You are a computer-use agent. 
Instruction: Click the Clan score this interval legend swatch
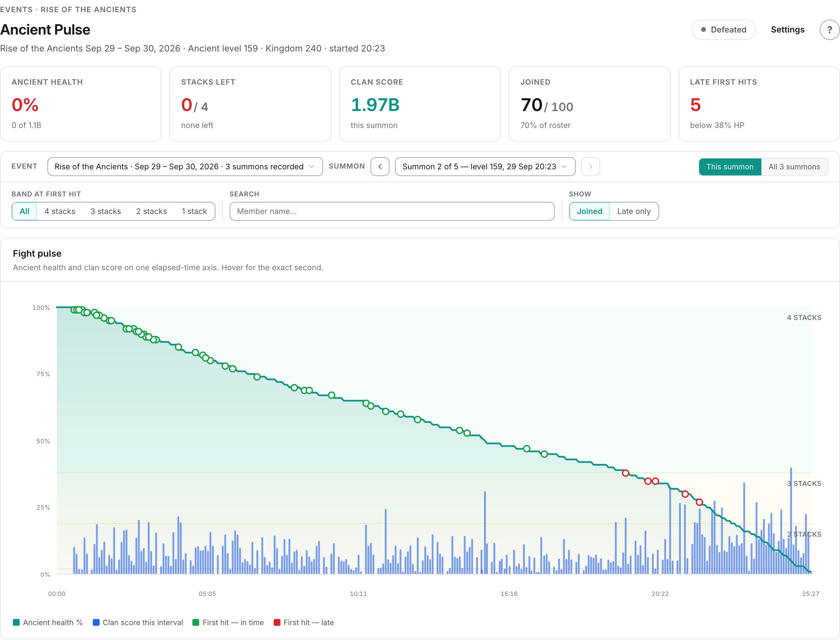coord(96,622)
